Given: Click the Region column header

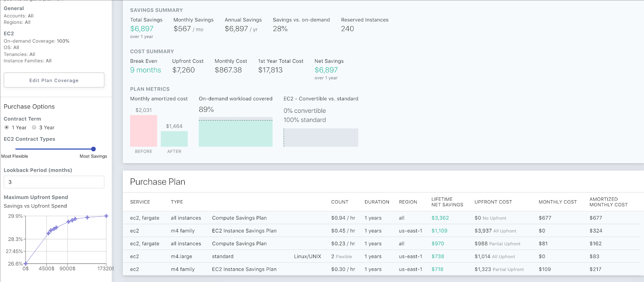Looking at the screenshot, I should tap(408, 202).
